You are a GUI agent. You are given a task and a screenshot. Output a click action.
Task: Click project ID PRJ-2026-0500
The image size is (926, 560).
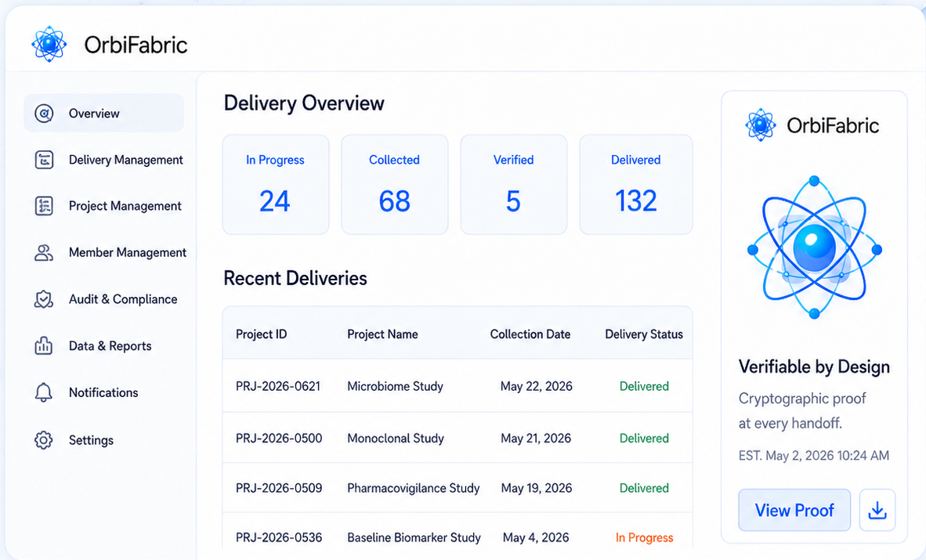pos(279,439)
